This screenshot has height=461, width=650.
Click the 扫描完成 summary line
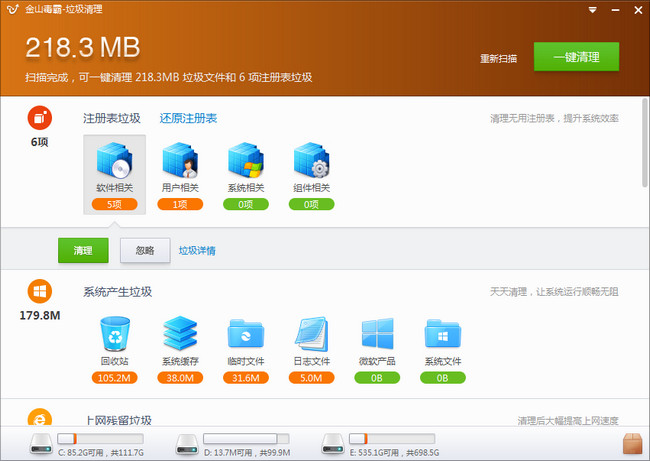click(168, 78)
